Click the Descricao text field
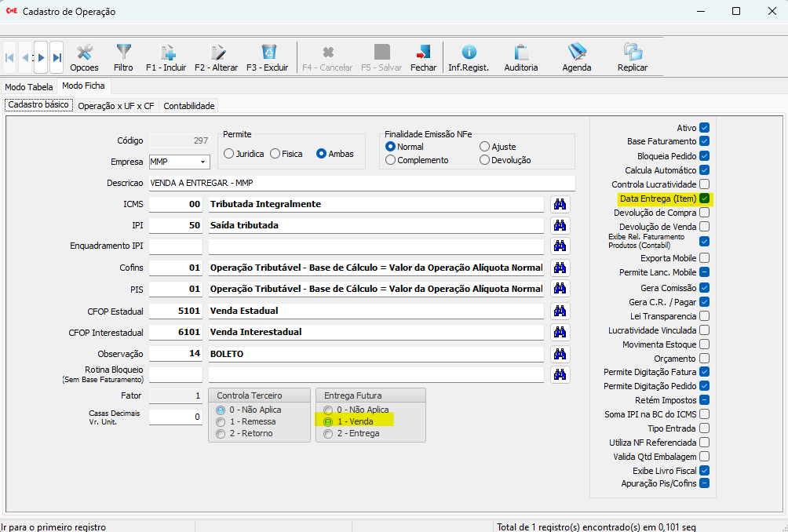The height and width of the screenshot is (532, 788). [361, 183]
